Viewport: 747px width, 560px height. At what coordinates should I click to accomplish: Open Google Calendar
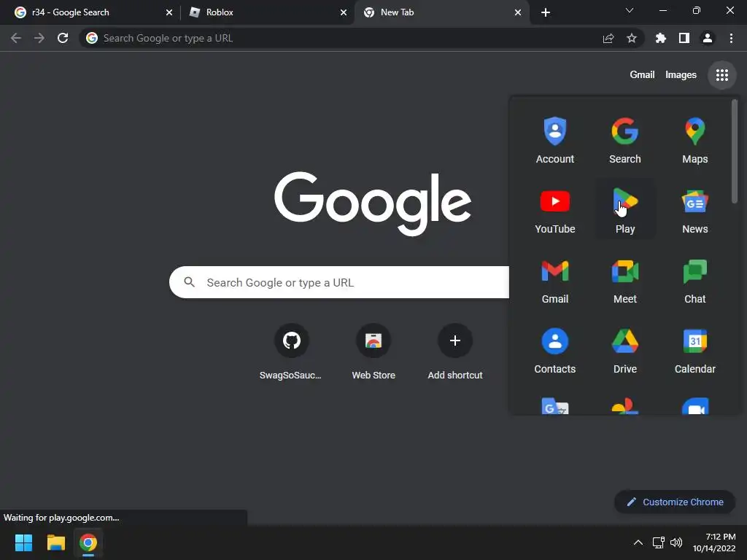tap(694, 351)
